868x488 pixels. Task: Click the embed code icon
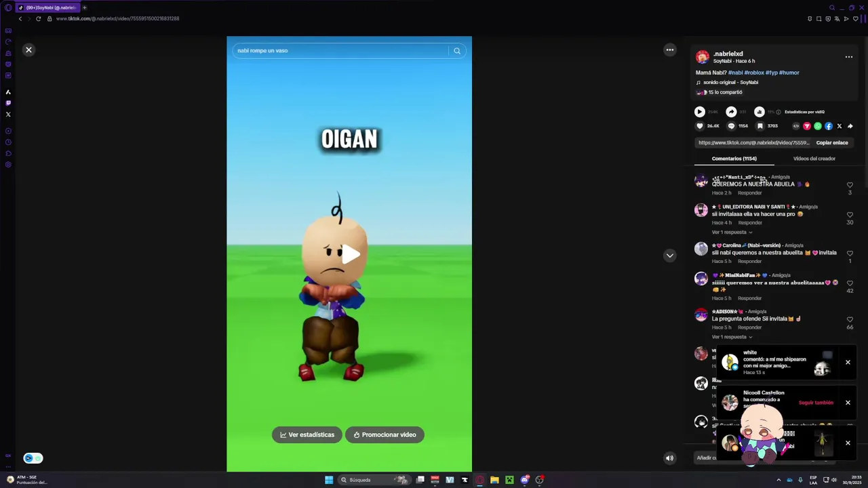pyautogui.click(x=796, y=126)
